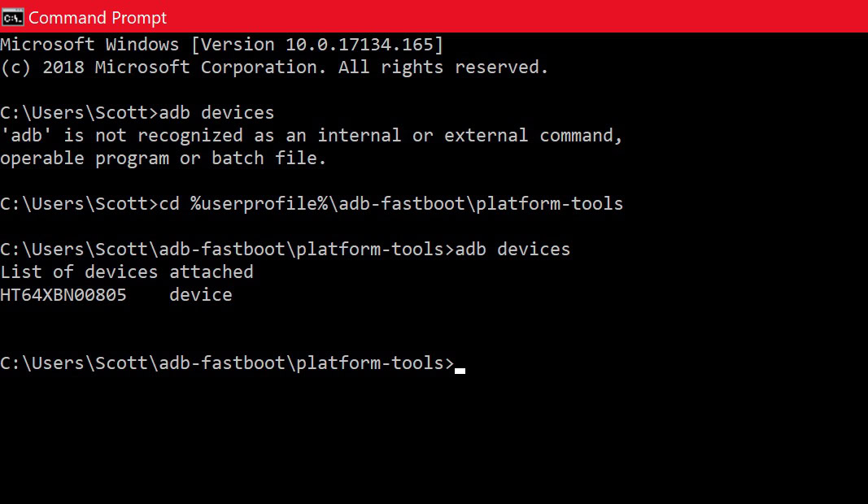Click empty black console area below last prompt
The width and height of the screenshot is (868, 504).
click(431, 447)
